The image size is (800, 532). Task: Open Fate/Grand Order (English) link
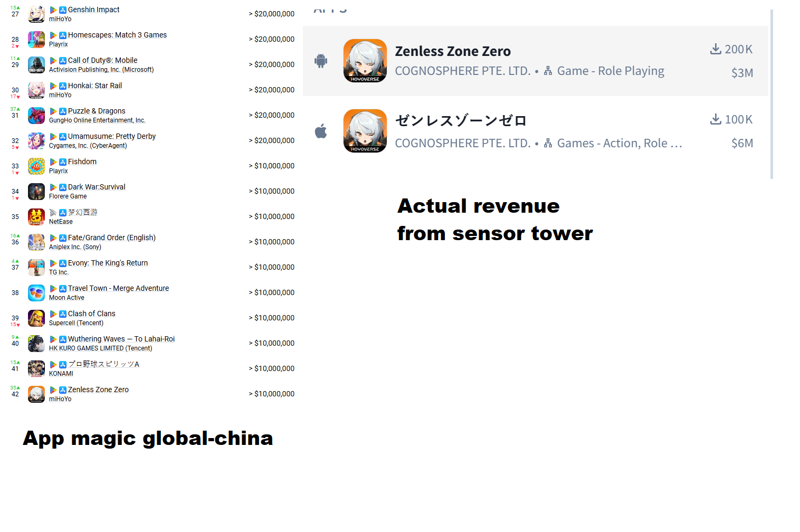pos(112,238)
